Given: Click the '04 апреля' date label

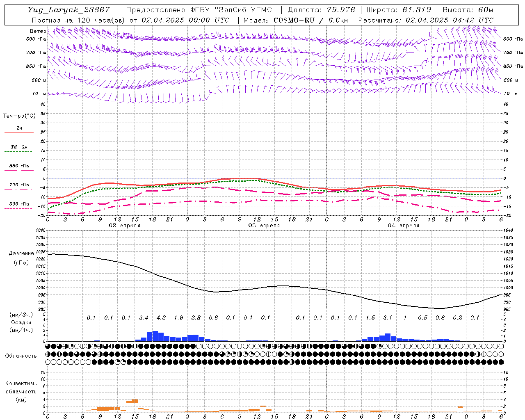Looking at the screenshot, I should point(404,226).
